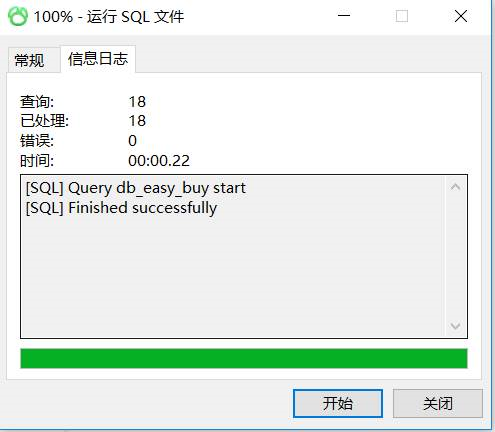Image resolution: width=495 pixels, height=432 pixels.
Task: Click the 关闭 button
Action: [x=438, y=403]
